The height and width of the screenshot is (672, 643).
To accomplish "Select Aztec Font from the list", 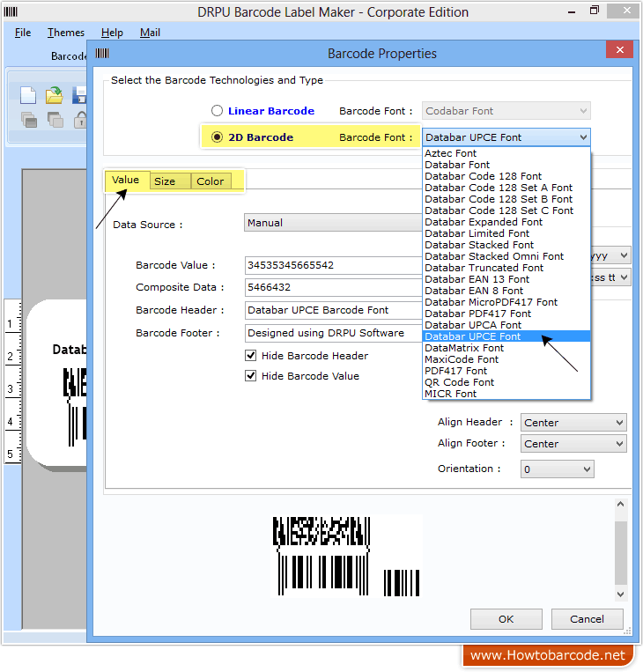I will [506, 153].
